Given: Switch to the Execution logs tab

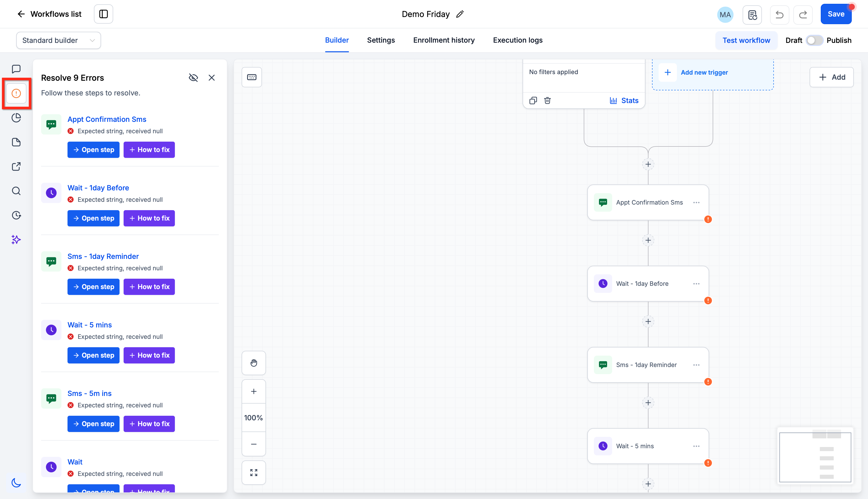Looking at the screenshot, I should pos(518,40).
